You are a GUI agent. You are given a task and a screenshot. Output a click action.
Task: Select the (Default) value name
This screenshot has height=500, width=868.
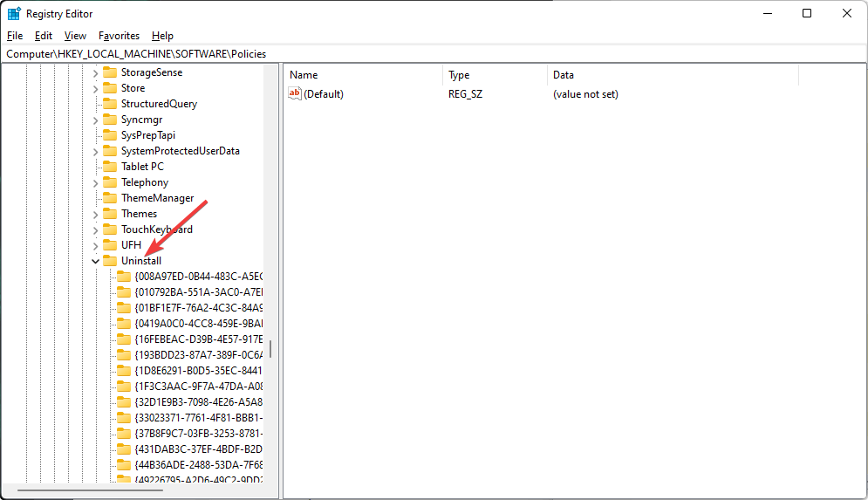pyautogui.click(x=324, y=94)
